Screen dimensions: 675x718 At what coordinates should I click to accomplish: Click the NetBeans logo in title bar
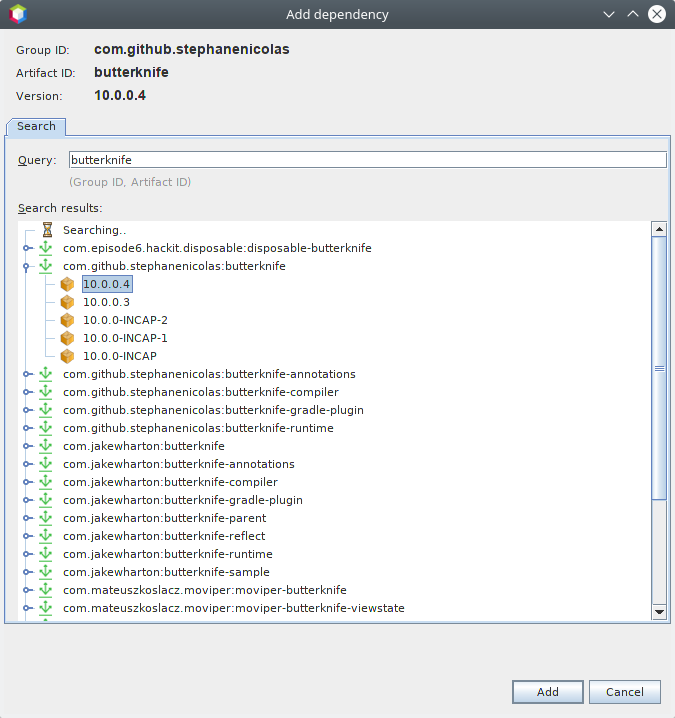point(17,14)
